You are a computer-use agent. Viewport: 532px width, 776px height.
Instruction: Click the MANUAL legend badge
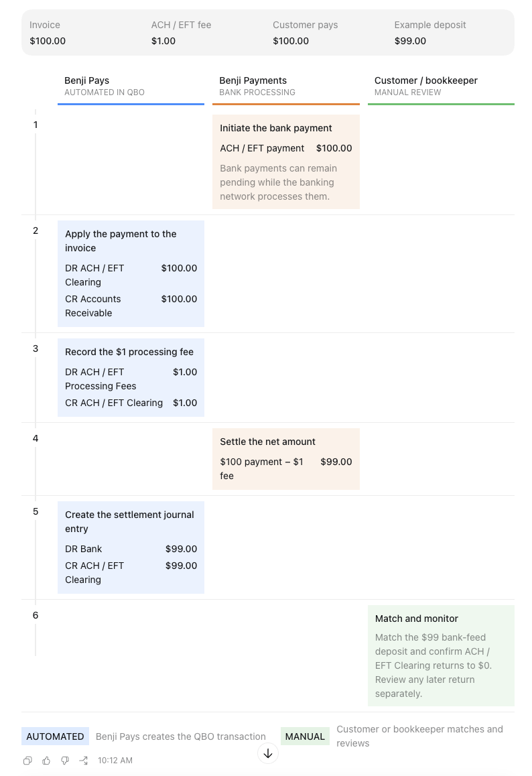[x=305, y=736]
